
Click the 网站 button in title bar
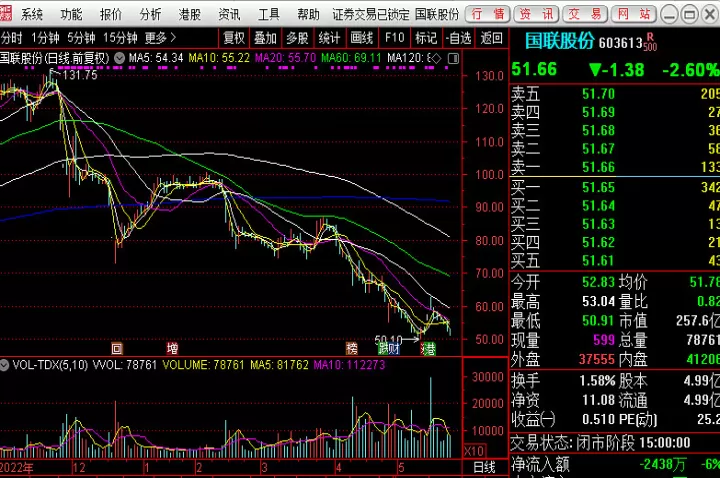pyautogui.click(x=633, y=14)
